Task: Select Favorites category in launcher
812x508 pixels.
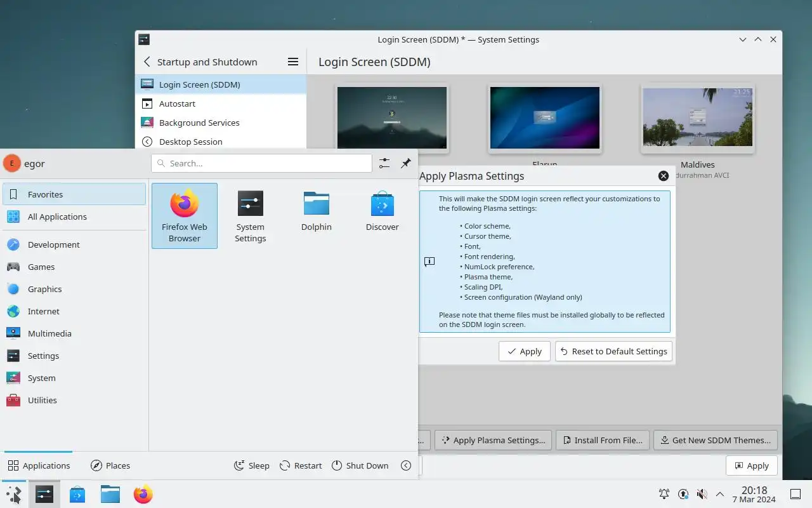Action: pos(74,194)
